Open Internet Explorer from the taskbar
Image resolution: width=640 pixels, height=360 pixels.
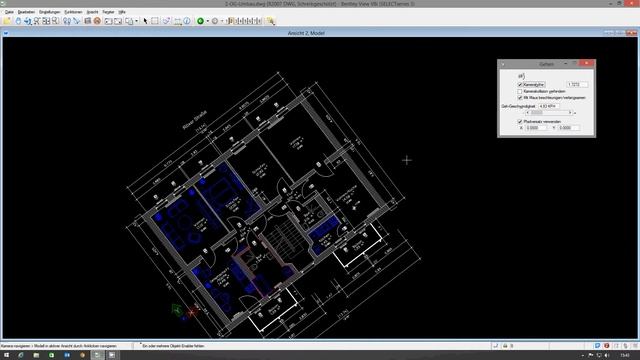21,355
